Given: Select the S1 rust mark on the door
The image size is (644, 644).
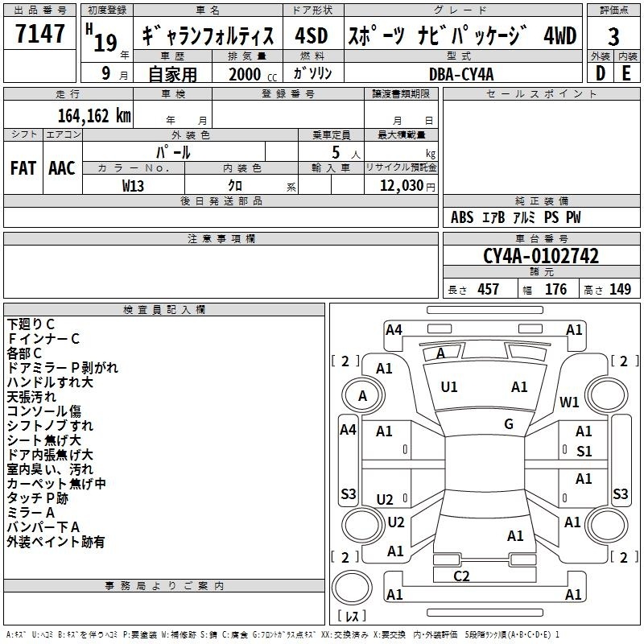Looking at the screenshot, I should tap(584, 452).
